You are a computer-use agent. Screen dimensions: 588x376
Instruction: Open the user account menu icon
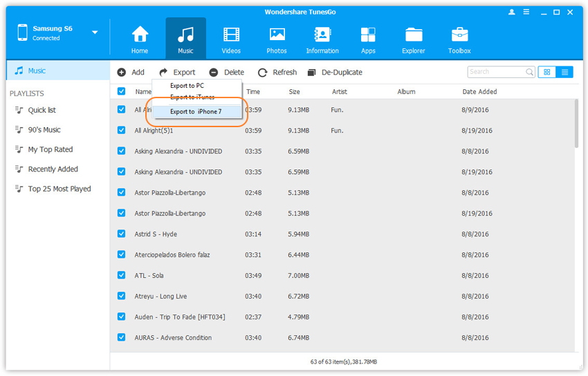tap(512, 12)
